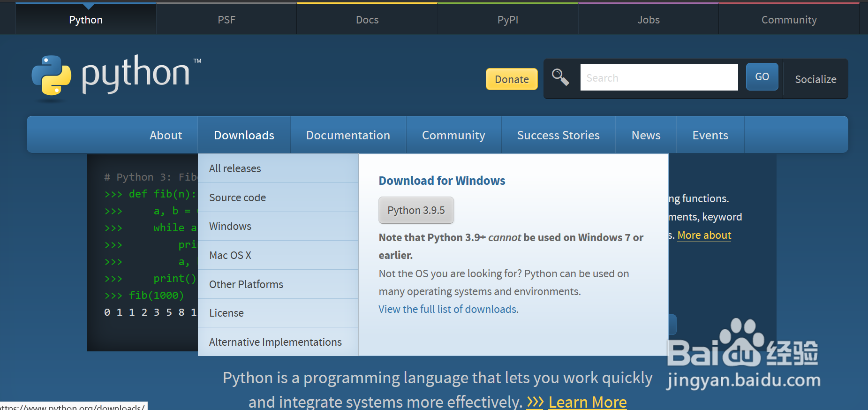Click the Download for Windows heading
The height and width of the screenshot is (410, 868).
click(442, 181)
